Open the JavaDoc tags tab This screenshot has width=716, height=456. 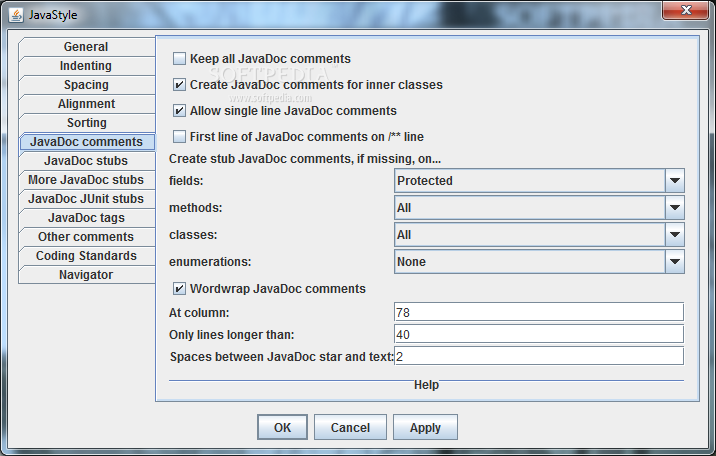86,218
